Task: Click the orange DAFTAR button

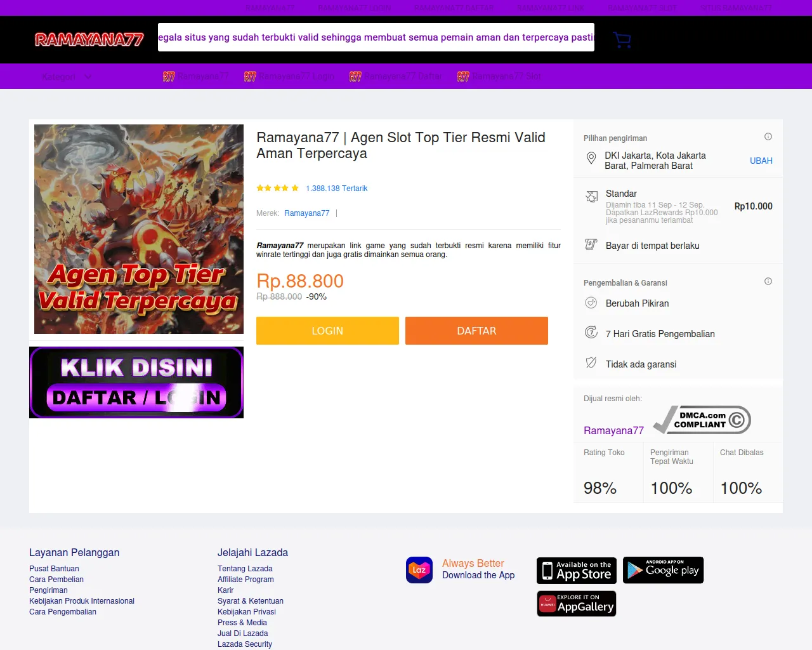Action: pyautogui.click(x=476, y=331)
